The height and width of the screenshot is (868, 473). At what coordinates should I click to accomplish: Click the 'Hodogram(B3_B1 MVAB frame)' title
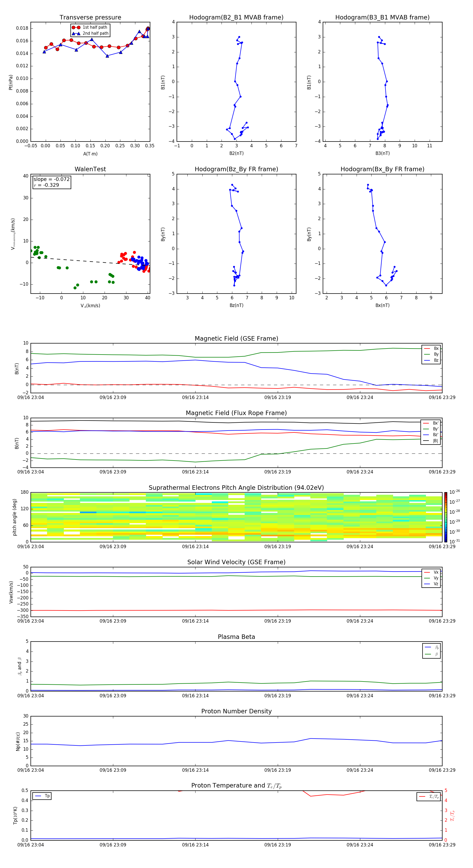click(382, 18)
